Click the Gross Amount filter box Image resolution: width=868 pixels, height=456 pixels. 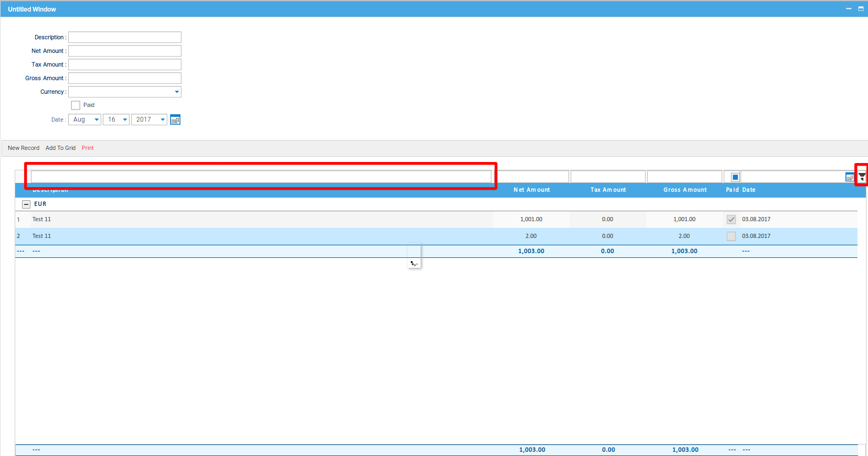coord(684,177)
